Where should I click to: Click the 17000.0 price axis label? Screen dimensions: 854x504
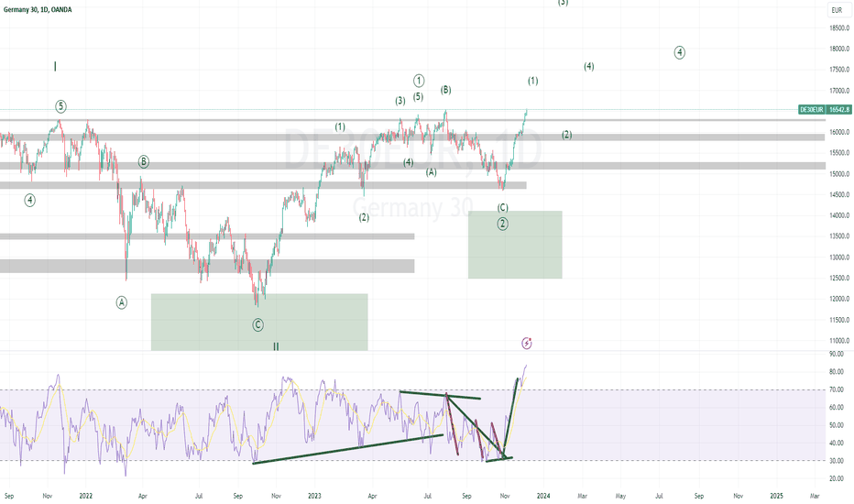[x=839, y=91]
